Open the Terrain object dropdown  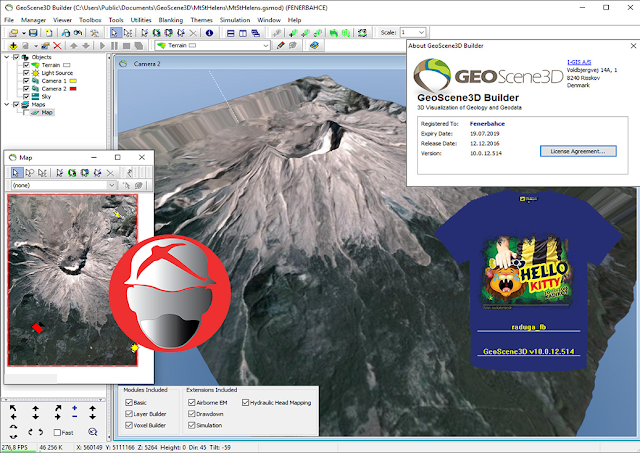[266, 45]
